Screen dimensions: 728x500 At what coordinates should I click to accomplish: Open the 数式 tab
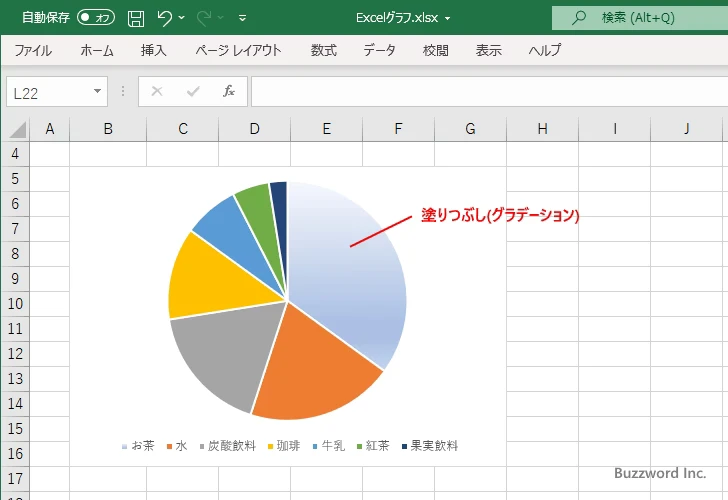pyautogui.click(x=324, y=50)
